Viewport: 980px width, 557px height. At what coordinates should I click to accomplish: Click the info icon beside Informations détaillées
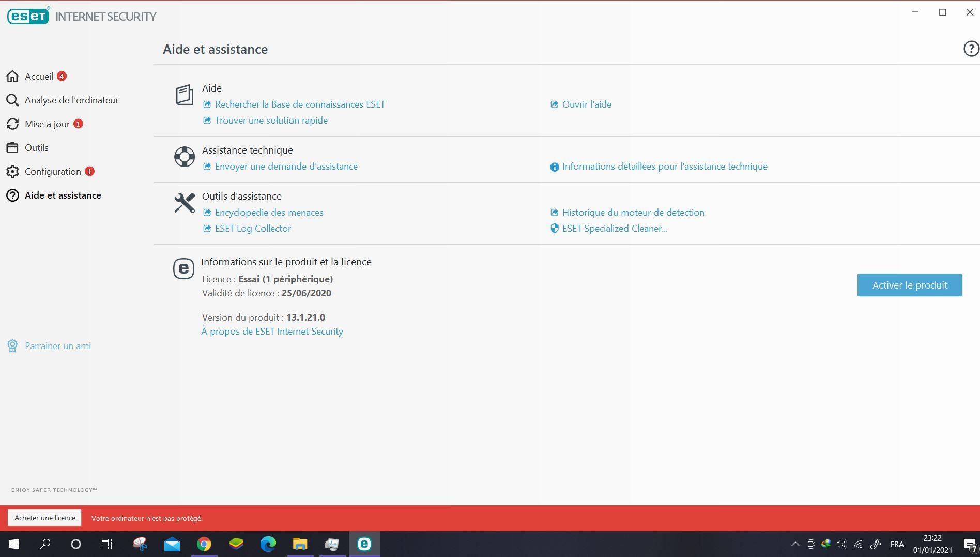pos(555,167)
